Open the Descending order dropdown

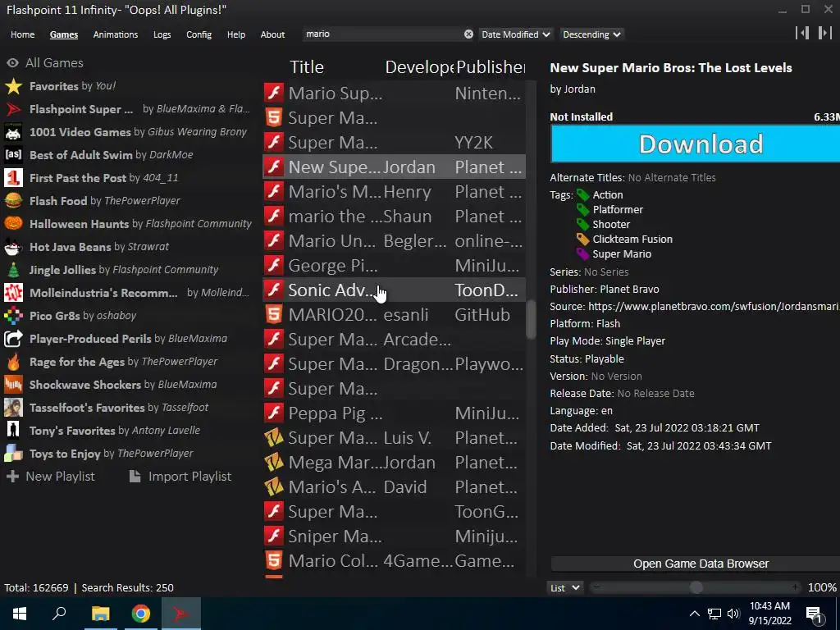click(591, 34)
